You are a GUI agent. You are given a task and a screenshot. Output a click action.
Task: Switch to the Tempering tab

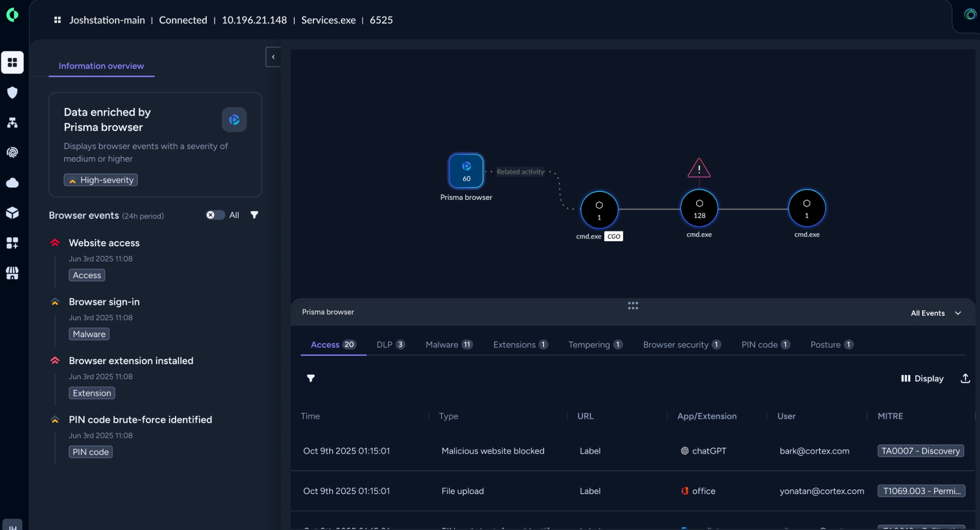595,344
